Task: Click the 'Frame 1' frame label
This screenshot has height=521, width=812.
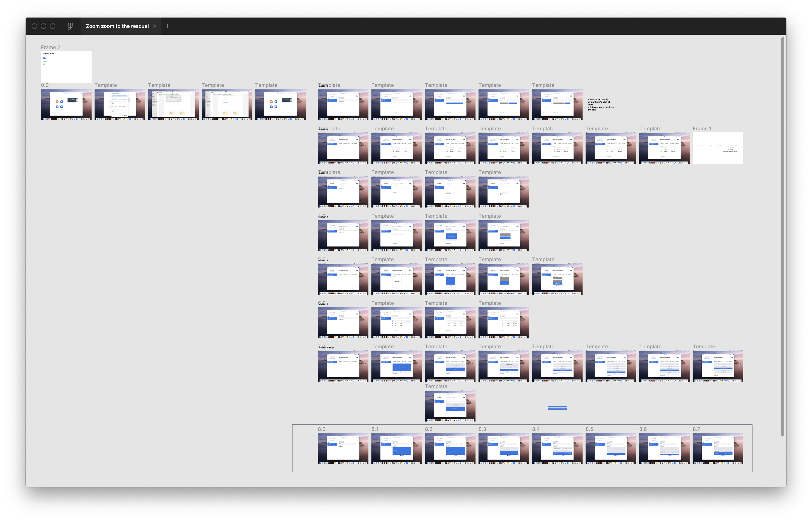Action: click(x=702, y=129)
